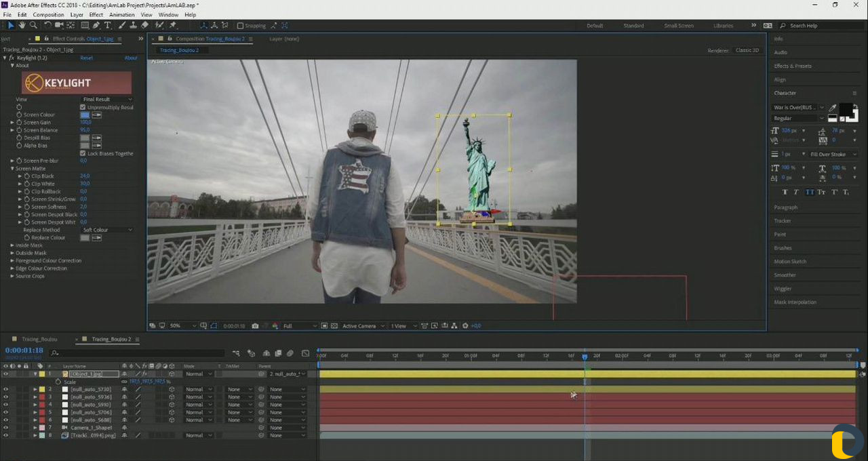Hide the Object_1.jpg layer
The width and height of the screenshot is (868, 461).
click(x=5, y=374)
